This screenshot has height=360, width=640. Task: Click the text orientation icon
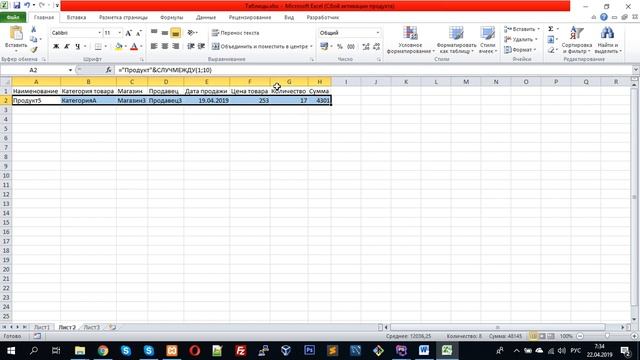pyautogui.click(x=191, y=33)
